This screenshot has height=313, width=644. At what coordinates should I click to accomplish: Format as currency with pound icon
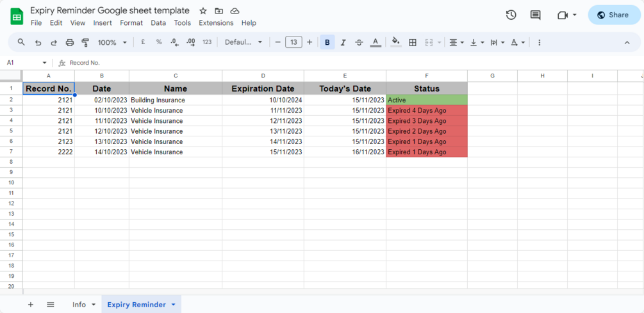click(x=143, y=42)
